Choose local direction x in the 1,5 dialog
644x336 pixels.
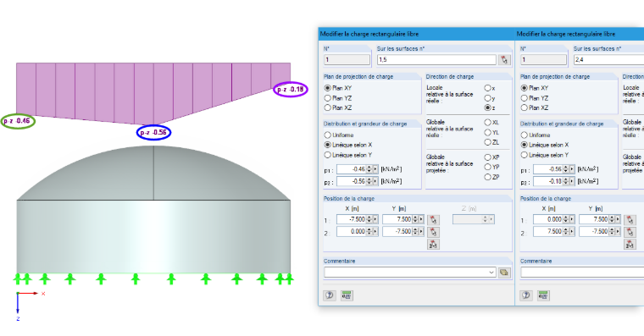487,88
